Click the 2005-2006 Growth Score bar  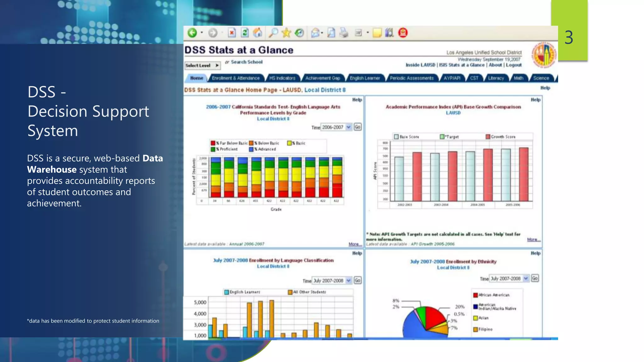tap(524, 174)
